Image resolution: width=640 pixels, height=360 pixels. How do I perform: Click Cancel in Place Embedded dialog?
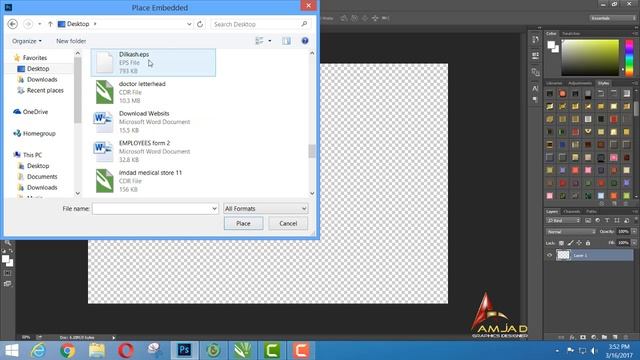pyautogui.click(x=288, y=223)
